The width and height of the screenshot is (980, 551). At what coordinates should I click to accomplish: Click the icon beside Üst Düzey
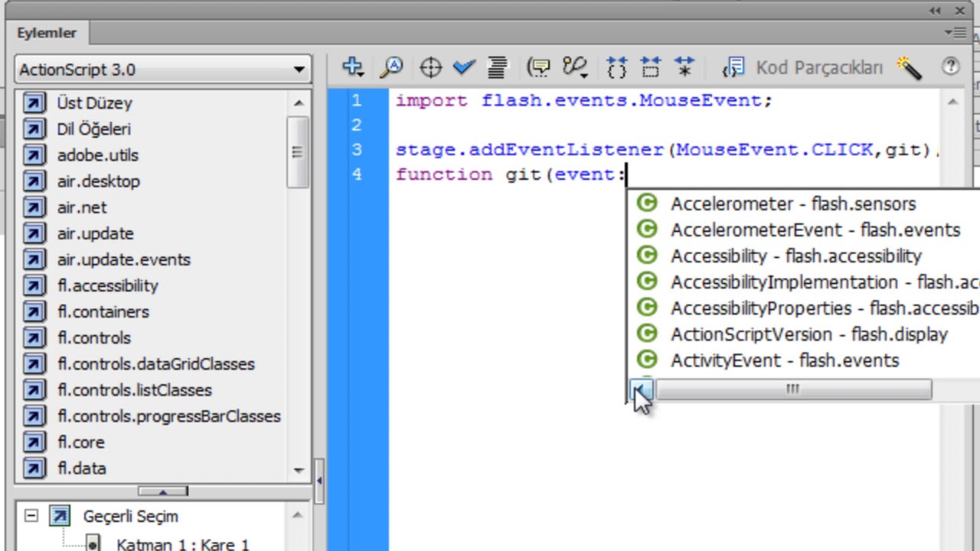pyautogui.click(x=34, y=103)
